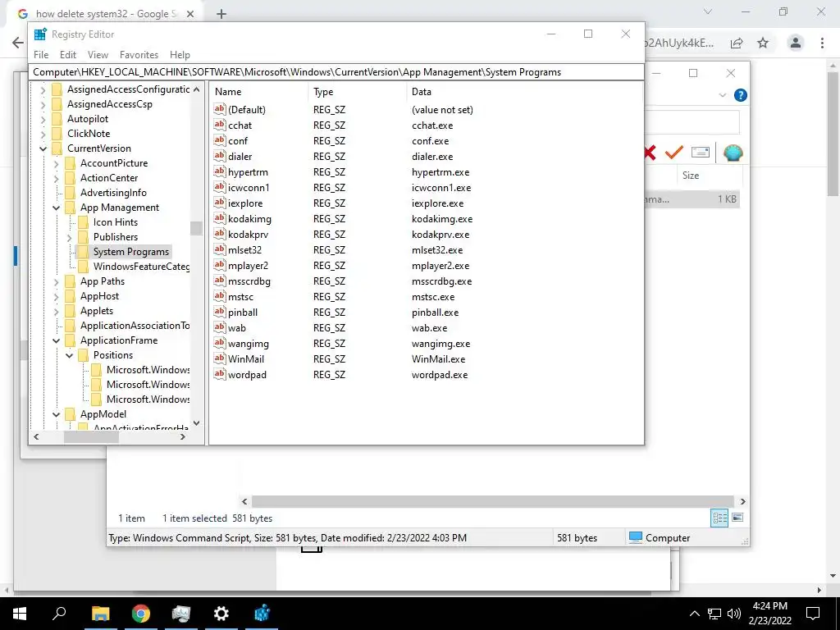Screen dimensions: 840x630
Task: Expand the App Paths key
Action: (x=57, y=281)
